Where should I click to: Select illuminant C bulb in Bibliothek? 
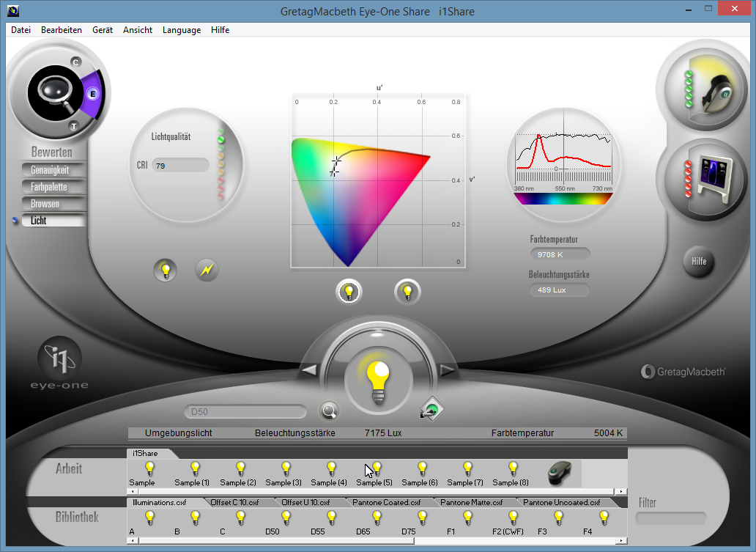click(240, 518)
